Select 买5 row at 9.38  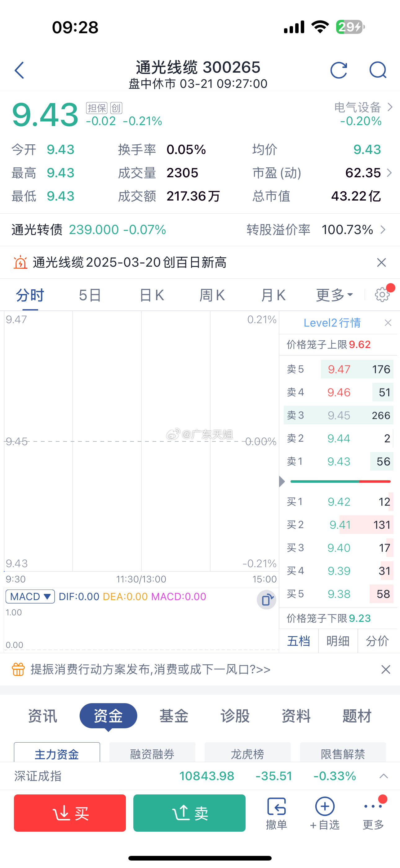coord(338,594)
